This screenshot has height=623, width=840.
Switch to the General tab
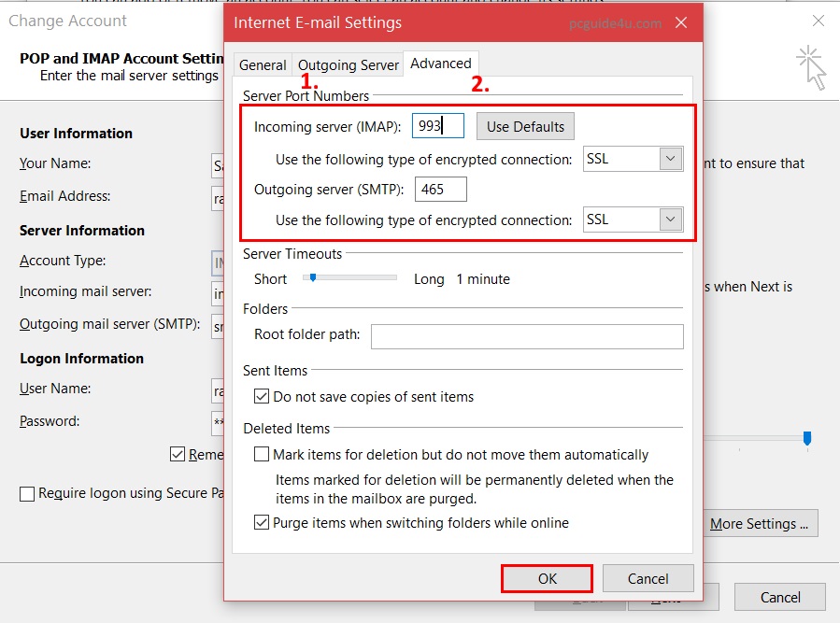pyautogui.click(x=263, y=64)
